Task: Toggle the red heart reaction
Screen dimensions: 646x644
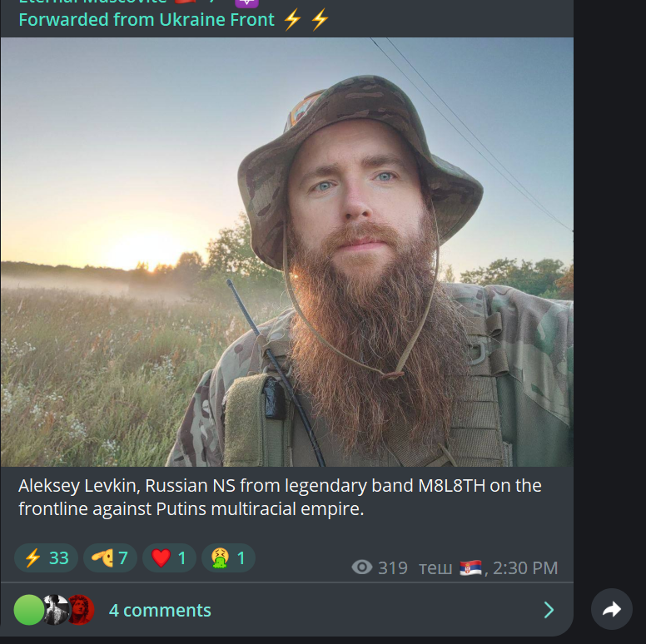Action: 169,558
